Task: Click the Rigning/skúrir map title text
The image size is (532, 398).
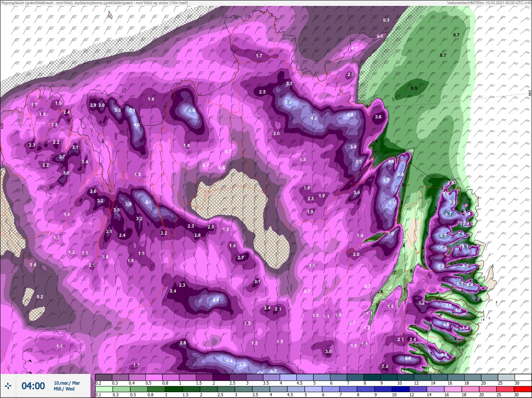Action: [x=95, y=3]
